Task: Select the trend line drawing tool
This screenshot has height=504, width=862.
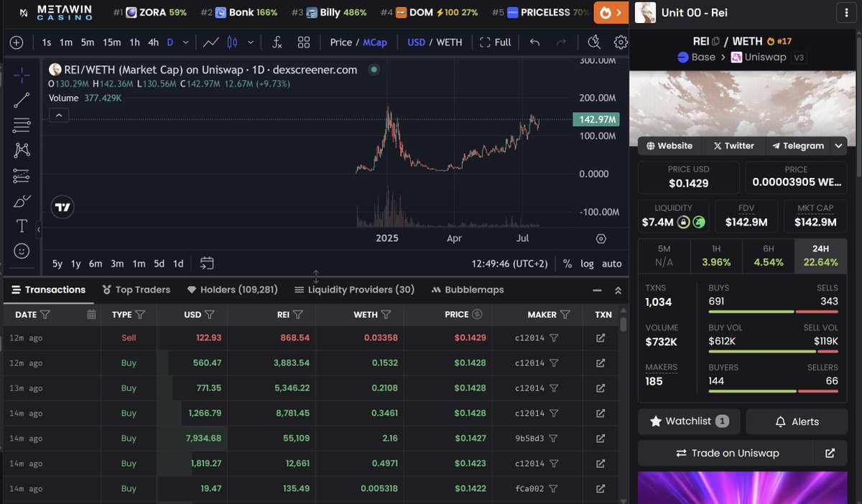Action: coord(22,100)
